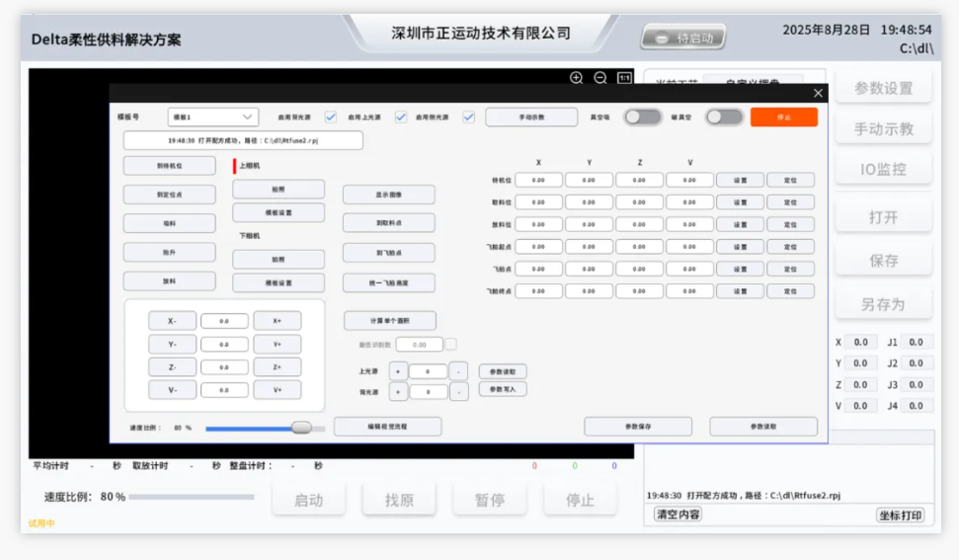Click the 放料 button

tap(170, 280)
